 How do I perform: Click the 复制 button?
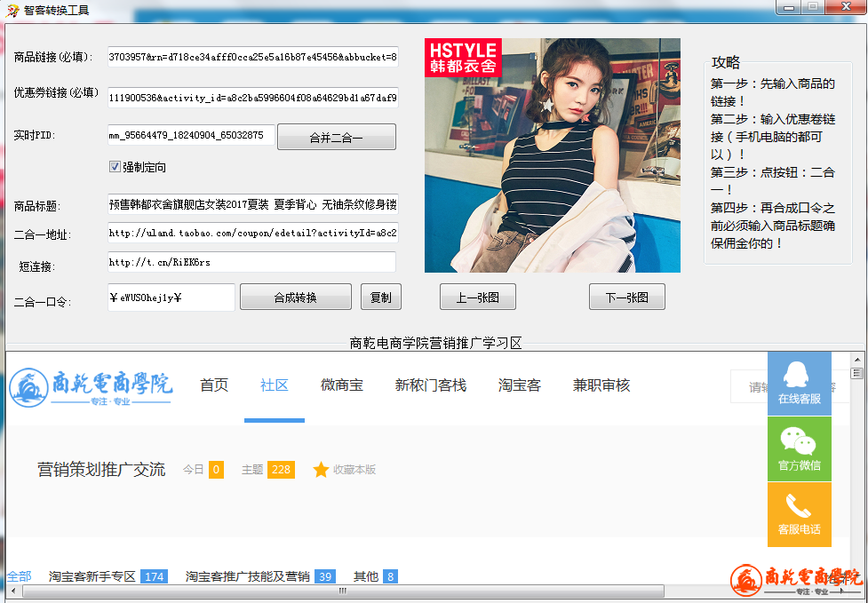(380, 298)
